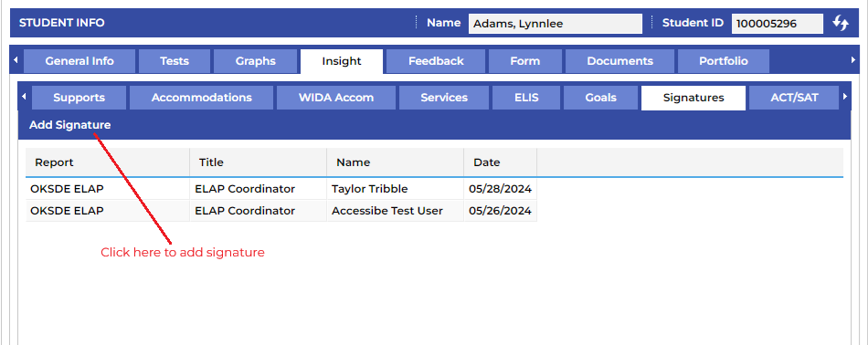
Task: Open the Graphs tab
Action: pyautogui.click(x=255, y=61)
